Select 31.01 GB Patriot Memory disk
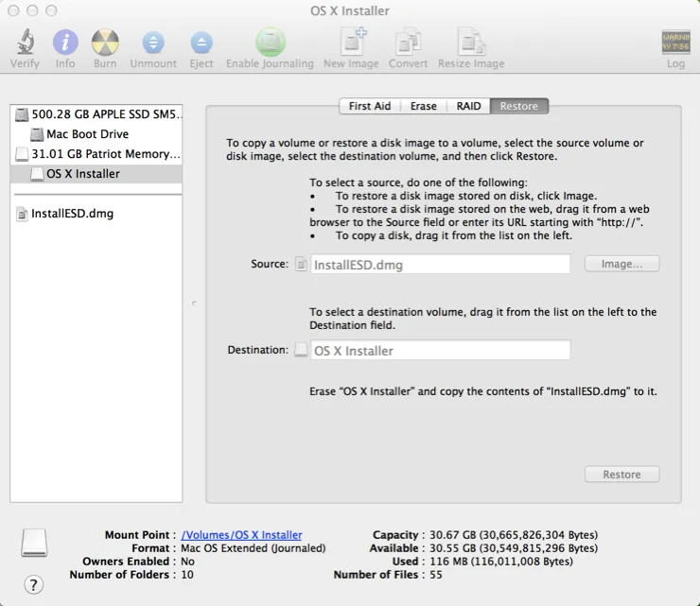Screen dimensions: 700x606 [96, 154]
